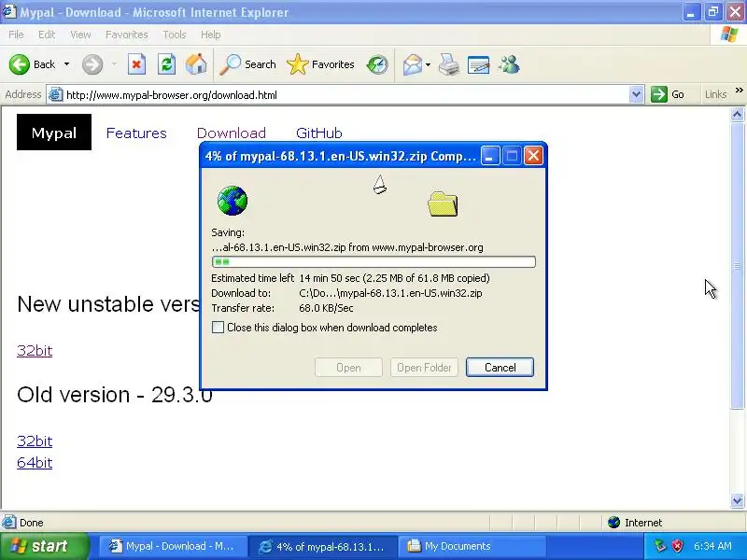Open the Favorites menu

click(x=127, y=35)
